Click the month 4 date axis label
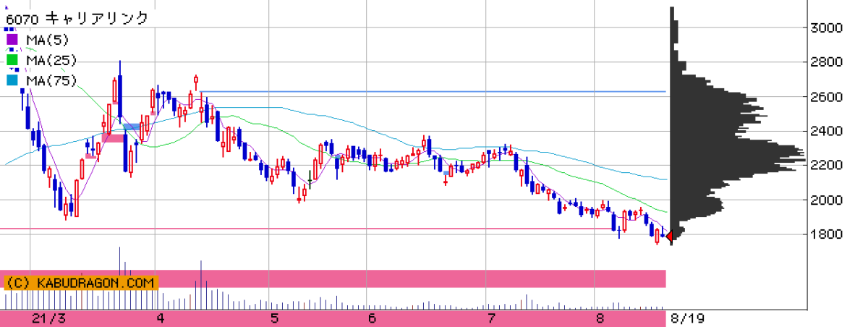 pos(160,318)
